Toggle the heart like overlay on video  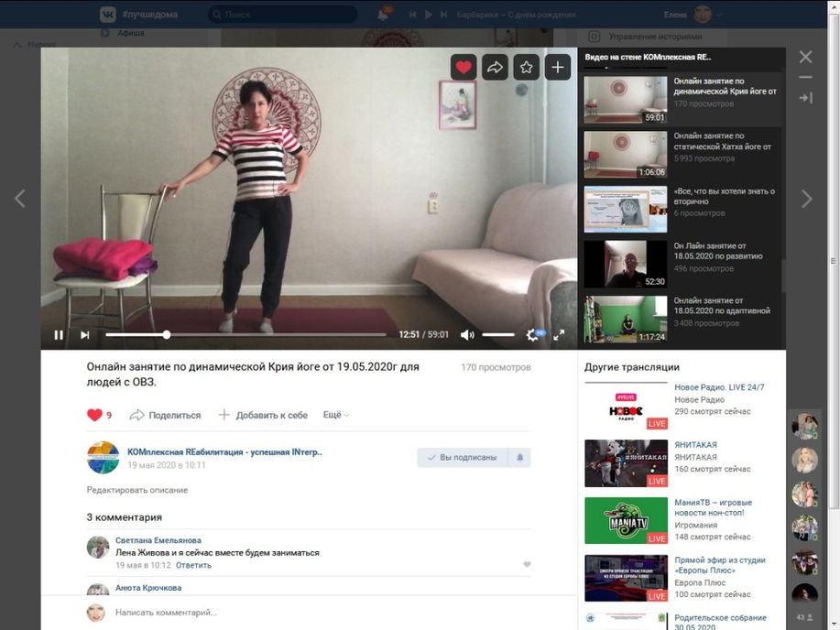pyautogui.click(x=464, y=67)
